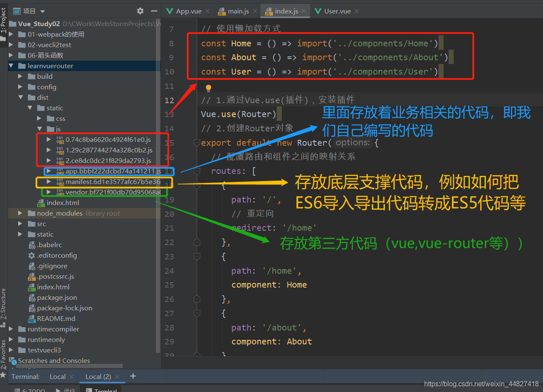Fold the export default block at line 15
Image resolution: width=543 pixels, height=392 pixels.
[x=197, y=143]
